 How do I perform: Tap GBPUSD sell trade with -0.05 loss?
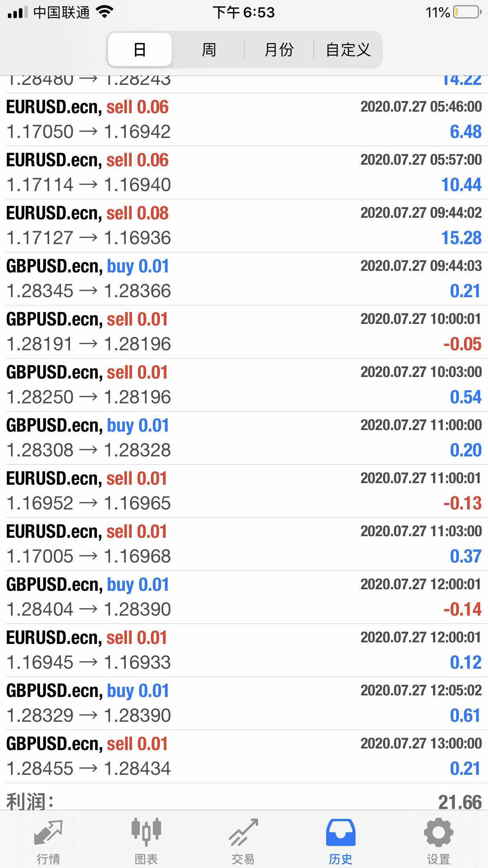(x=244, y=332)
